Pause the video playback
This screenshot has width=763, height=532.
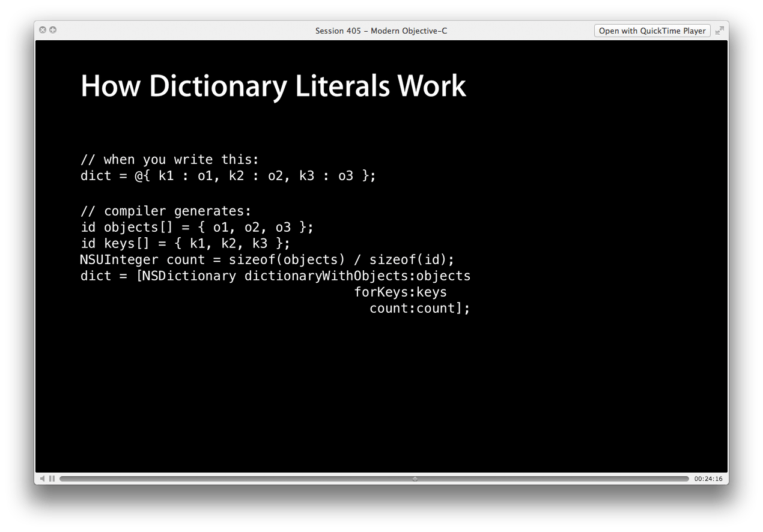coord(52,479)
